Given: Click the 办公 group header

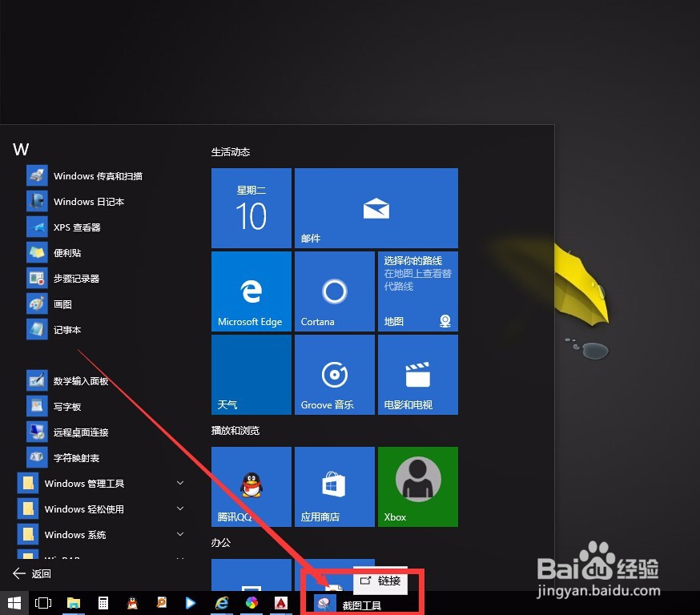Looking at the screenshot, I should (221, 543).
